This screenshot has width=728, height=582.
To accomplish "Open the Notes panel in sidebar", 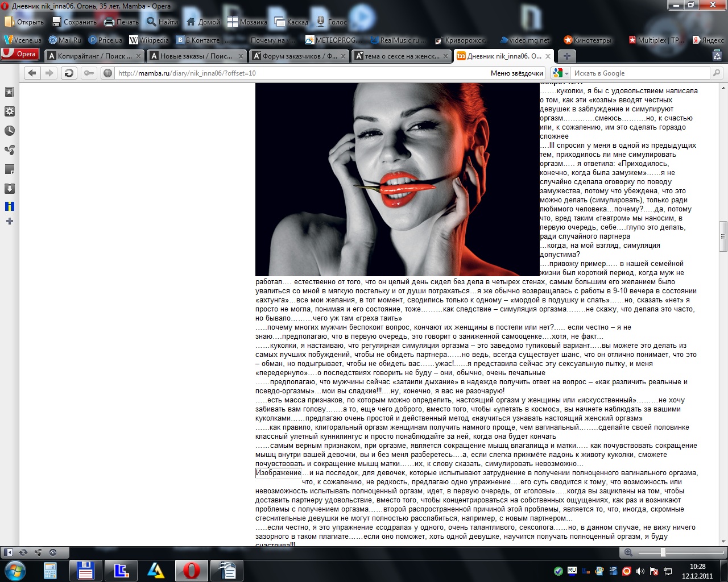I will tap(10, 169).
